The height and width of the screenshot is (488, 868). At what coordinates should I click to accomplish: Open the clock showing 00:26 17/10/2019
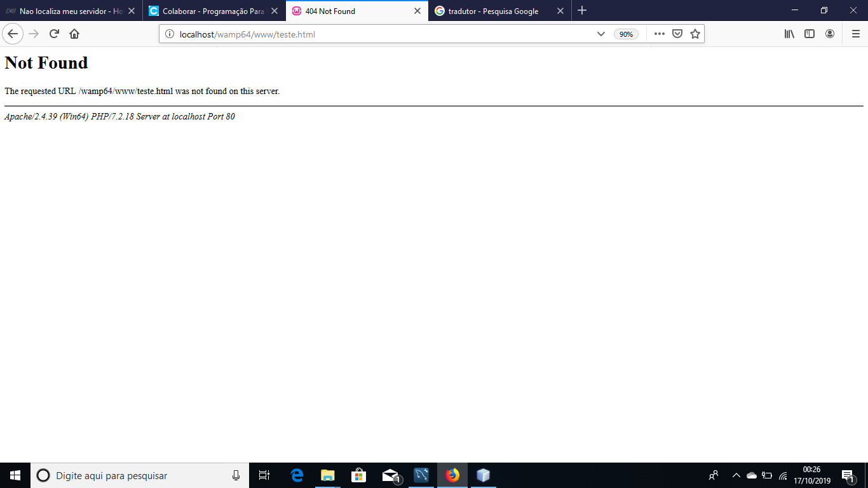(812, 475)
